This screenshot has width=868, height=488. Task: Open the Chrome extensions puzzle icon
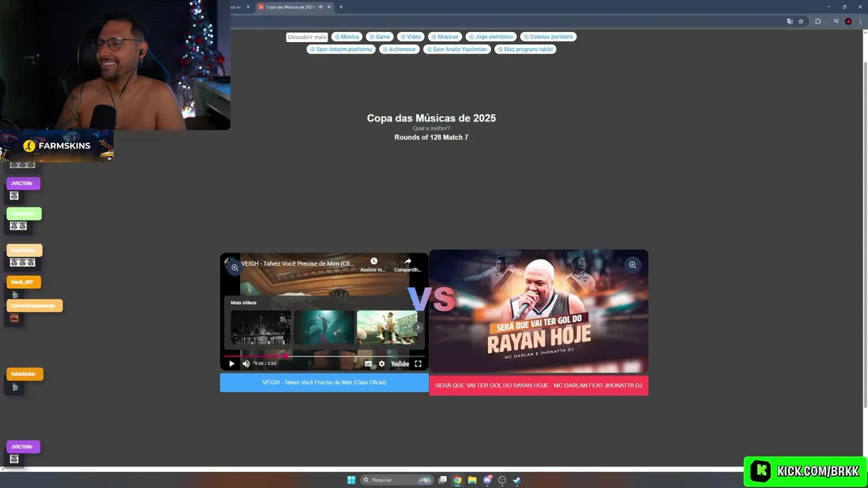pyautogui.click(x=818, y=21)
